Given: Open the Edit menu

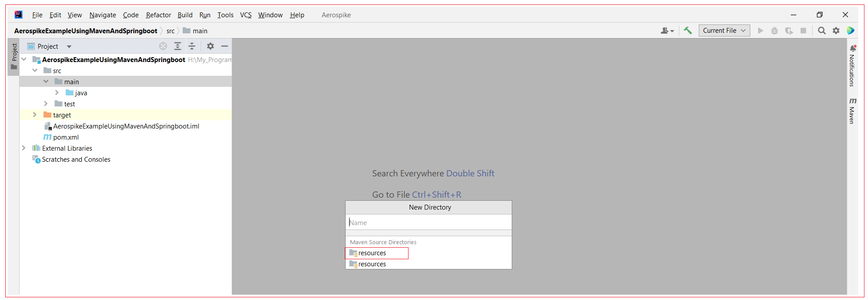Looking at the screenshot, I should point(55,15).
